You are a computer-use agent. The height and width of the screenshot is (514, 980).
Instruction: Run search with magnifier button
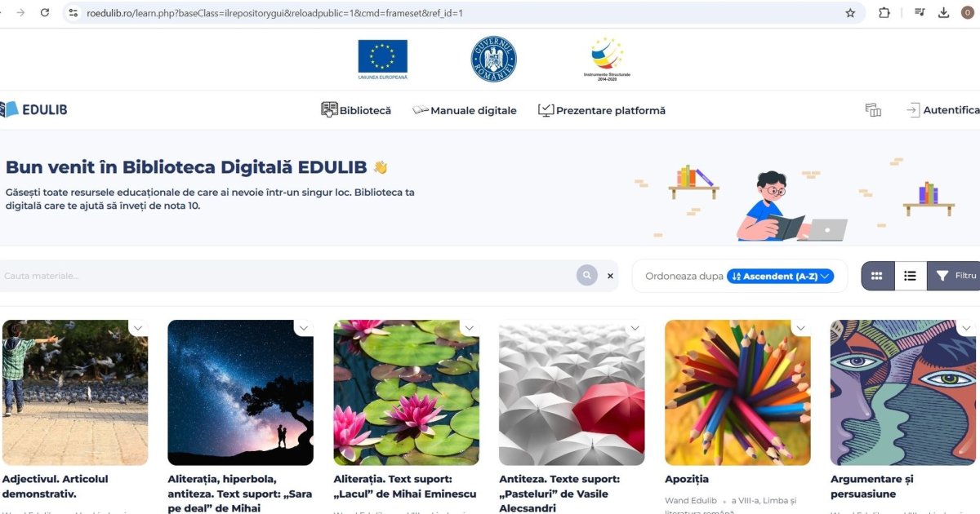(x=587, y=276)
